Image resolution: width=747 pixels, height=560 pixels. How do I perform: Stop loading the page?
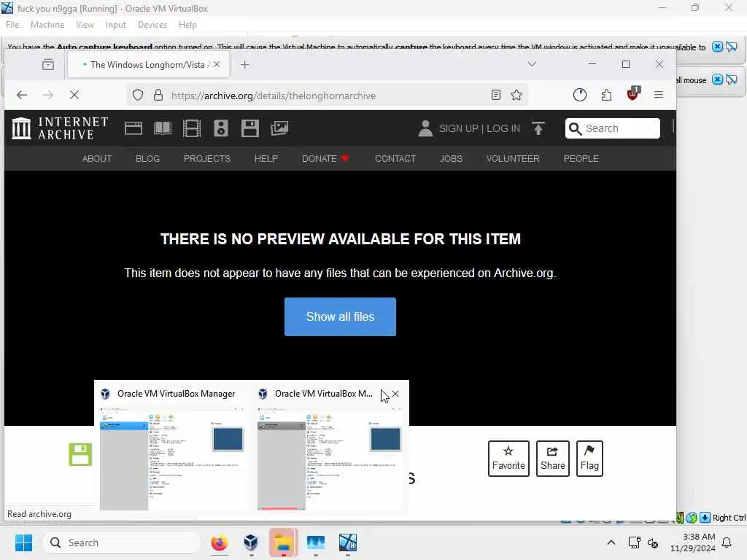pyautogui.click(x=74, y=96)
